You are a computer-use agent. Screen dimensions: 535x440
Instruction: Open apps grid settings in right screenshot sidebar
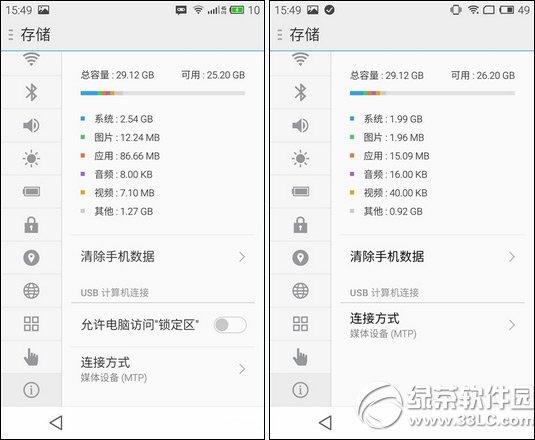[x=300, y=324]
